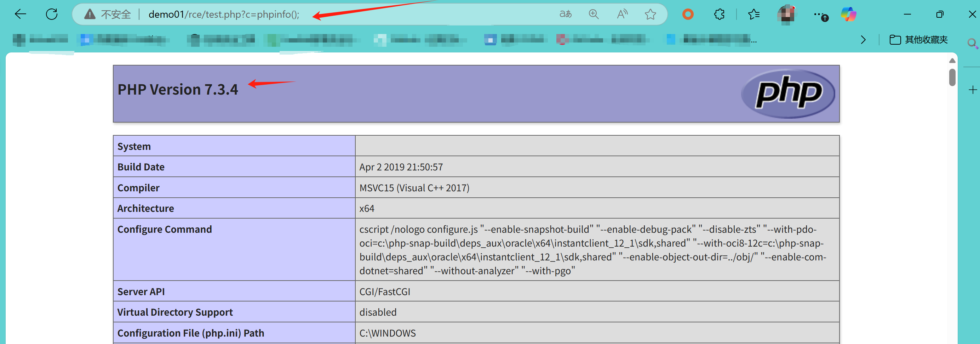980x344 pixels.
Task: Click the orange circle extension icon
Action: coord(687,15)
